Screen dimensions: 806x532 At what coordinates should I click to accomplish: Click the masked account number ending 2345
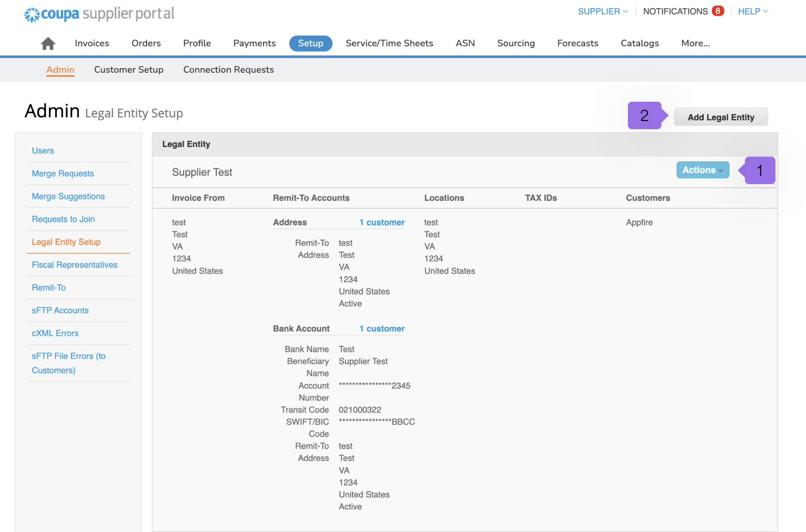(375, 386)
